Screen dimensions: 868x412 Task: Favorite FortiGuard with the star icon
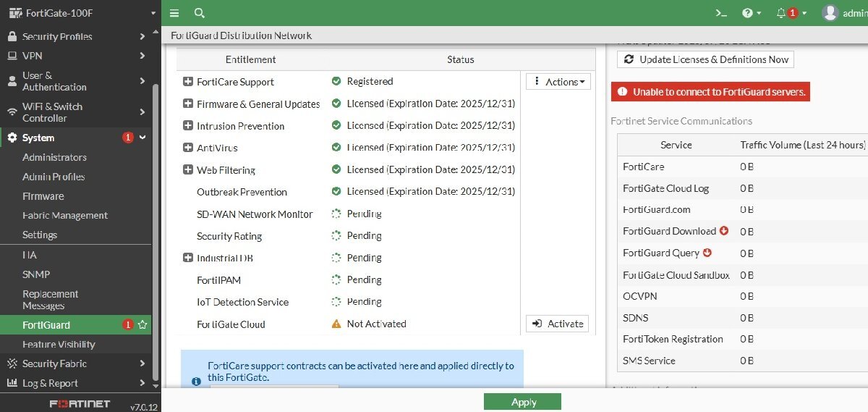pos(142,325)
